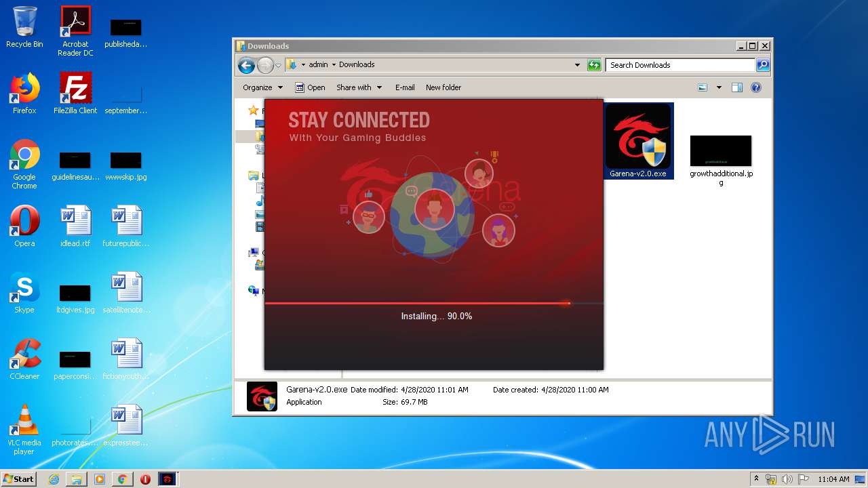The image size is (868, 488).
Task: Launch Internet Explorer from the taskbar
Action: [x=54, y=479]
